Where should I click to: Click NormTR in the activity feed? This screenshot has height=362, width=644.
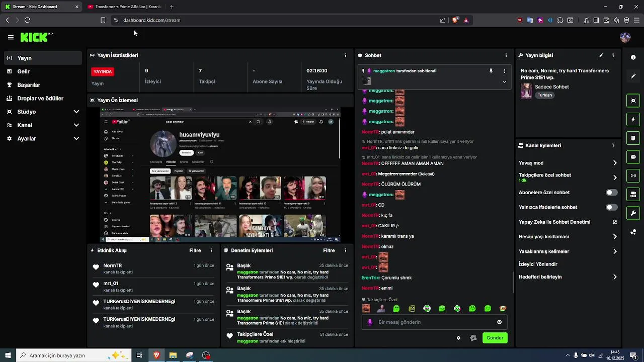pyautogui.click(x=113, y=265)
